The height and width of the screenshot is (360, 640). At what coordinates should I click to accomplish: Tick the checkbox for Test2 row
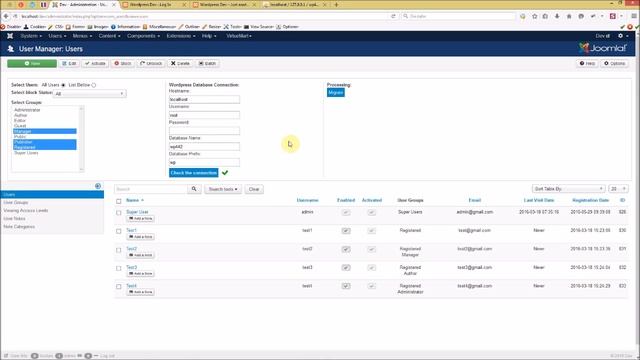click(x=119, y=250)
